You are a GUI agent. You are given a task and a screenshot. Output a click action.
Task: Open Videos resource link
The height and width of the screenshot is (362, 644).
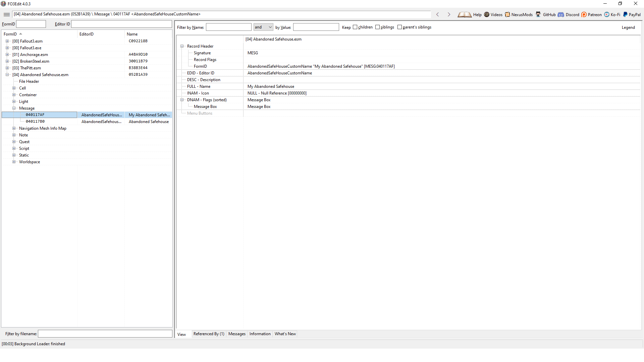click(x=496, y=15)
